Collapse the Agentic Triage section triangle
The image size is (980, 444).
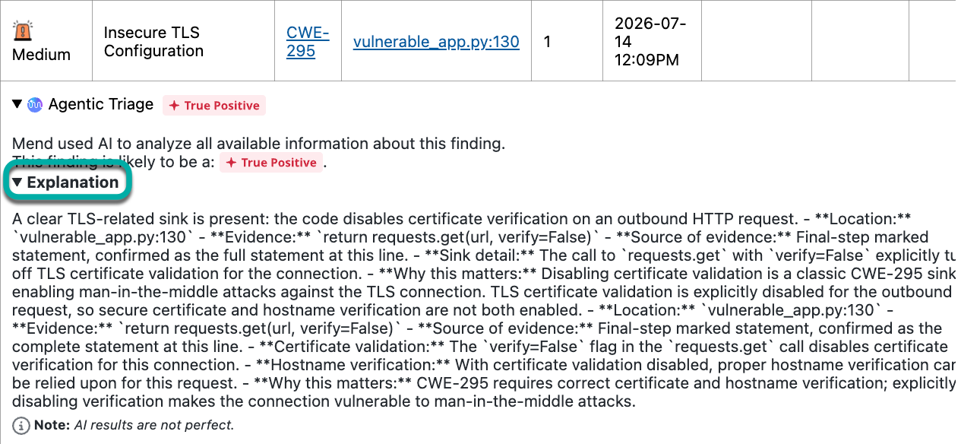[17, 104]
